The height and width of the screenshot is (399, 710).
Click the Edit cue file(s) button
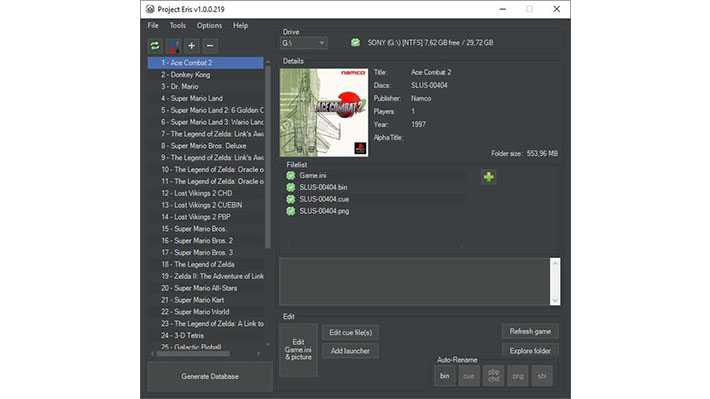tap(350, 332)
